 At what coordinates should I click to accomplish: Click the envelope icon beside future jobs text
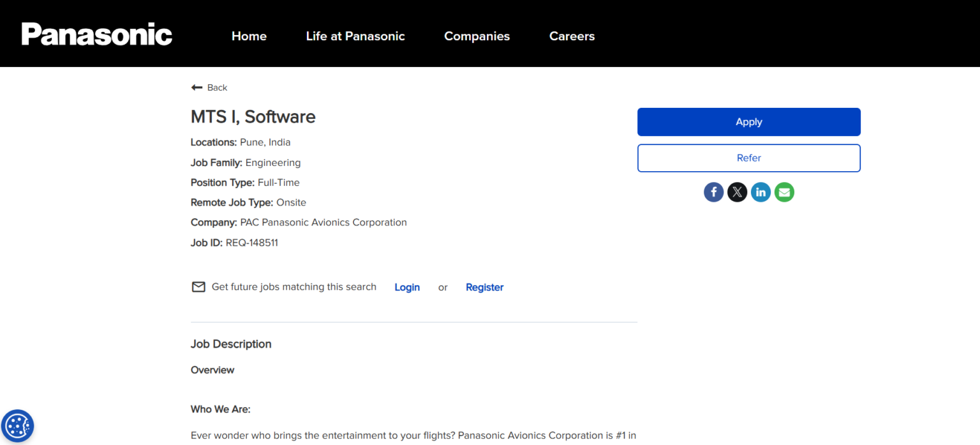click(x=198, y=287)
